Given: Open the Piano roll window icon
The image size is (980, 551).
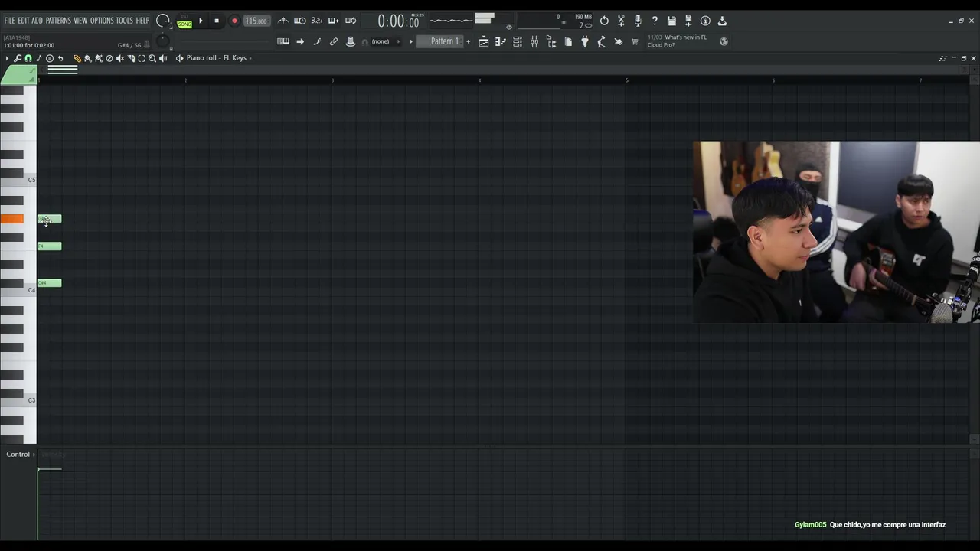Looking at the screenshot, I should (501, 41).
